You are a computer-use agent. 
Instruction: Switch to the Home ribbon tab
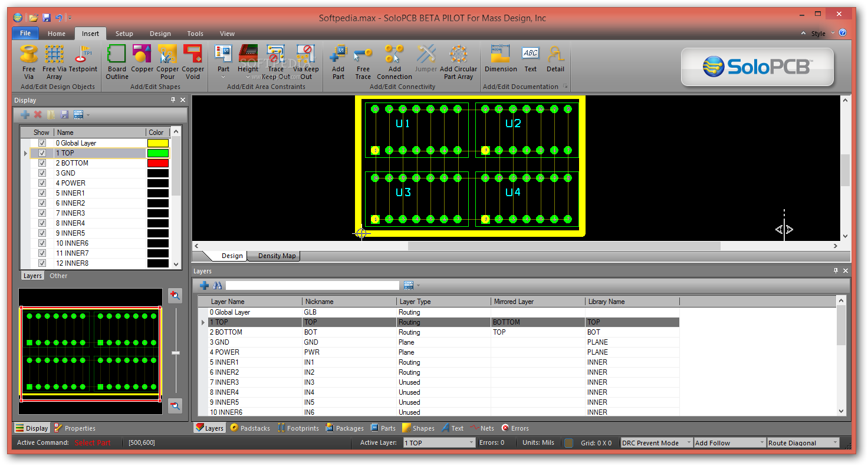(x=57, y=34)
